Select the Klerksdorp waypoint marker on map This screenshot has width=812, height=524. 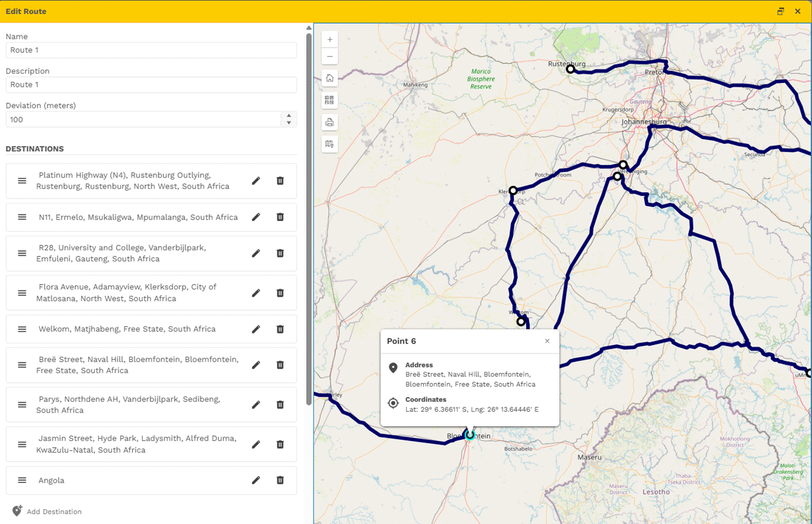(x=513, y=191)
